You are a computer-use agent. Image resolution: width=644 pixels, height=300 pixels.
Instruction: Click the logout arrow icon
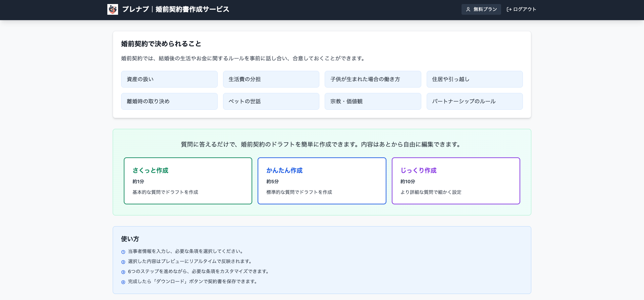509,9
